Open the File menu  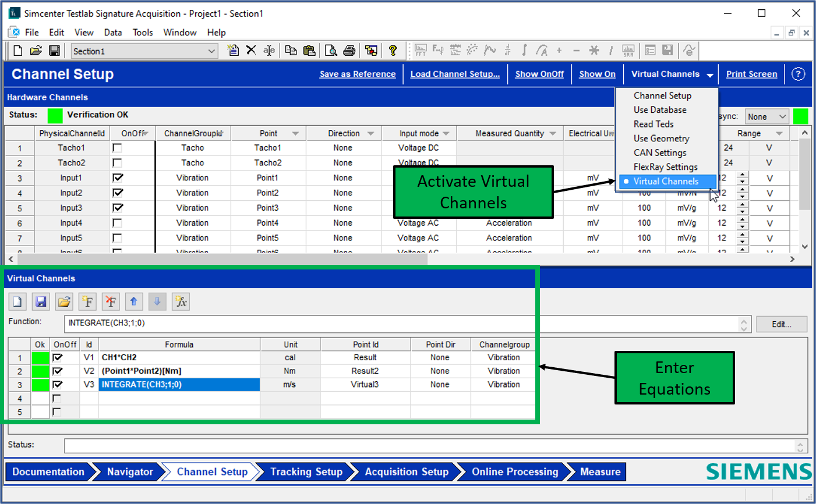click(32, 32)
